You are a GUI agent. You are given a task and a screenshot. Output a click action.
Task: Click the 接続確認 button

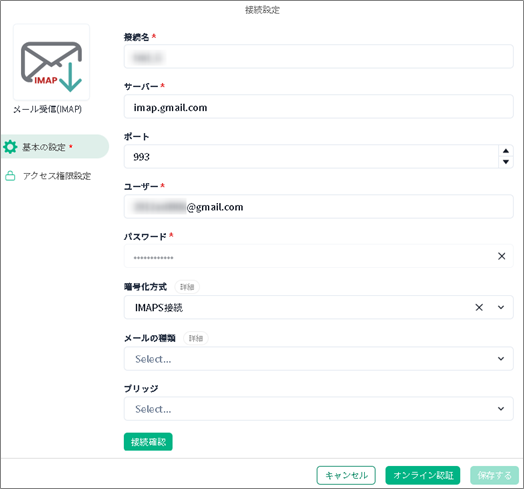tap(148, 442)
